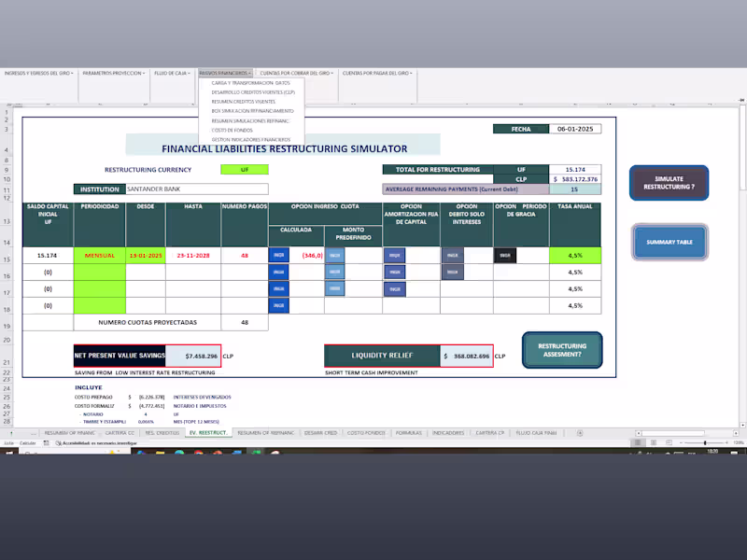Click the SUMMARY TABLE button
747x560 pixels.
pos(669,242)
